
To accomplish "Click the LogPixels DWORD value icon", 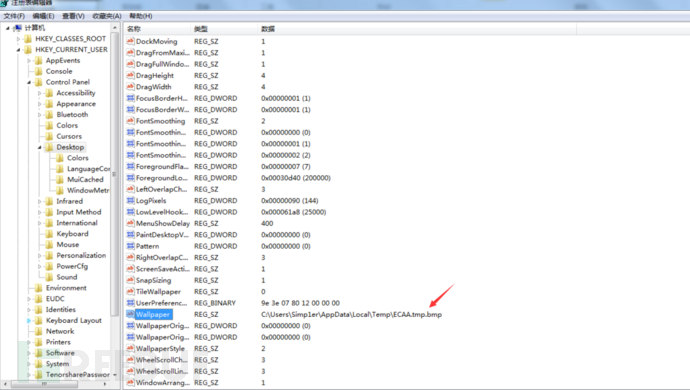I will (x=130, y=201).
